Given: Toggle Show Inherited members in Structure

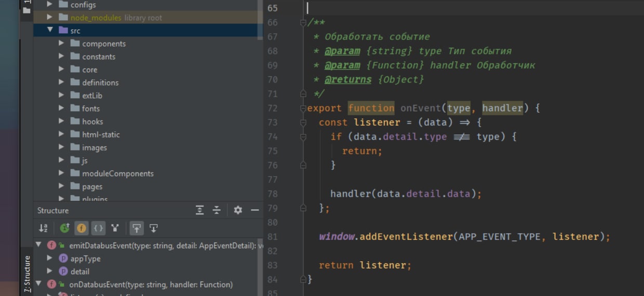Looking at the screenshot, I should point(64,228).
